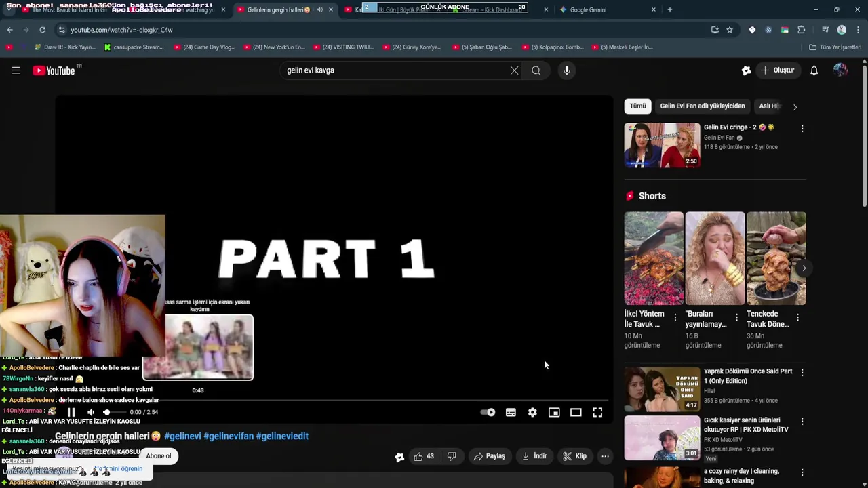Open options for Tenekede Tavuk short
868x488 pixels.
(x=797, y=317)
